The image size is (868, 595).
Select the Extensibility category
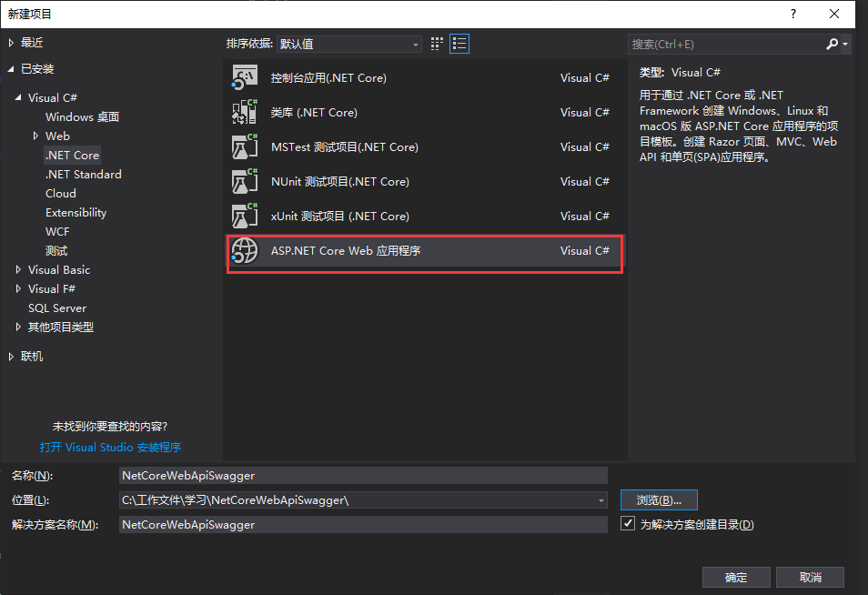tap(76, 213)
